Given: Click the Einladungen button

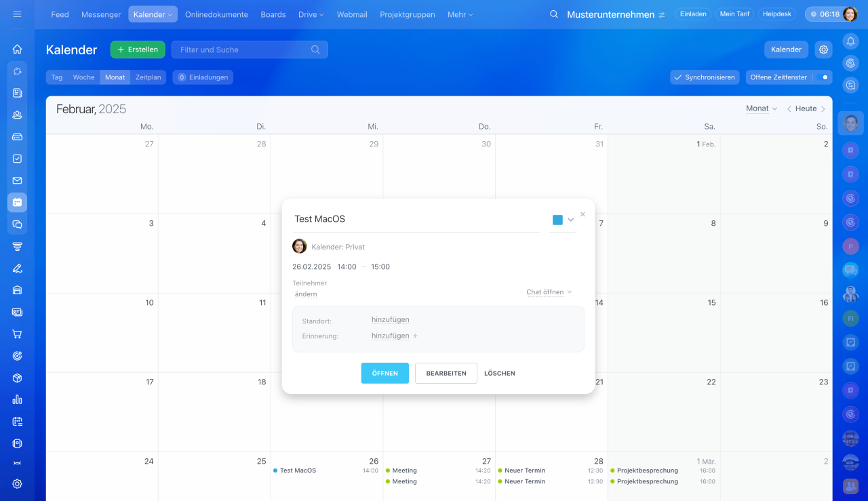Looking at the screenshot, I should [203, 77].
